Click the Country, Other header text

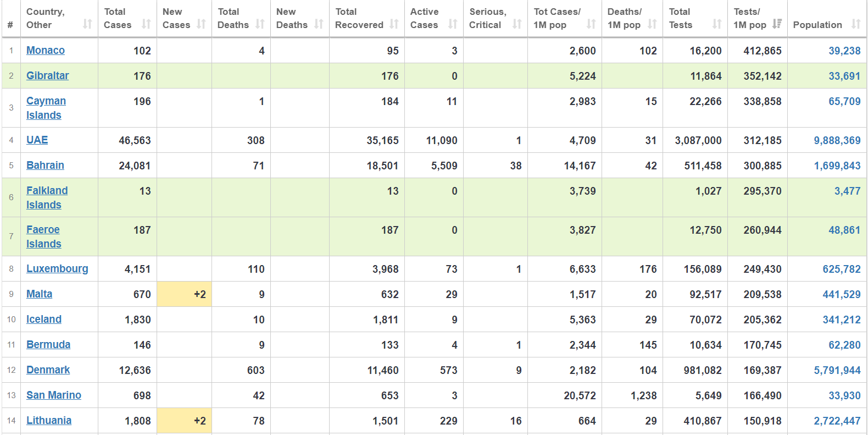pyautogui.click(x=45, y=18)
